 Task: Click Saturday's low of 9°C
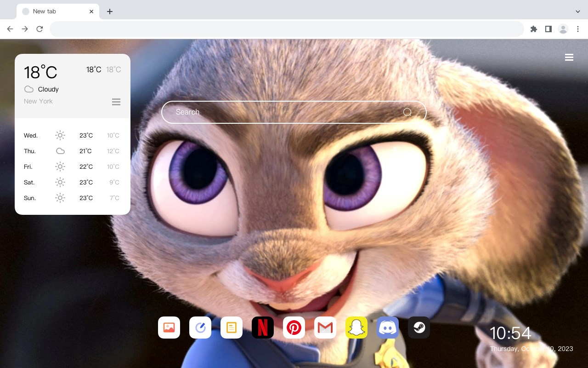click(114, 182)
